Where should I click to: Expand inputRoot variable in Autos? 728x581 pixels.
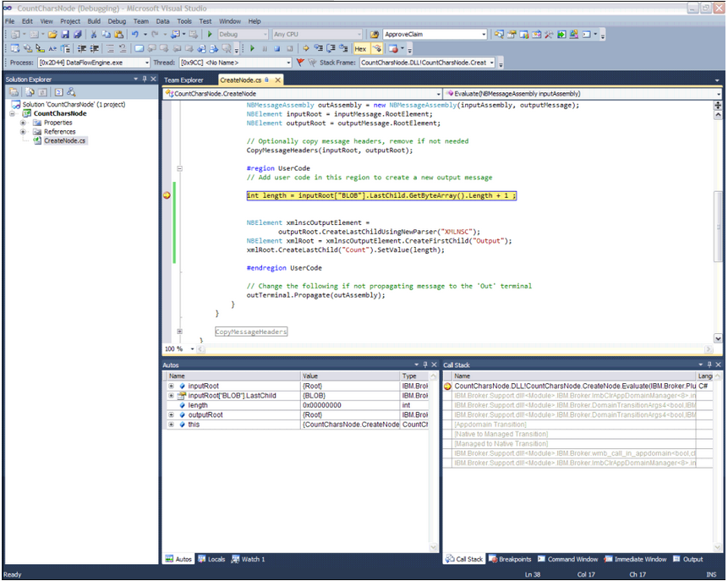coord(171,386)
